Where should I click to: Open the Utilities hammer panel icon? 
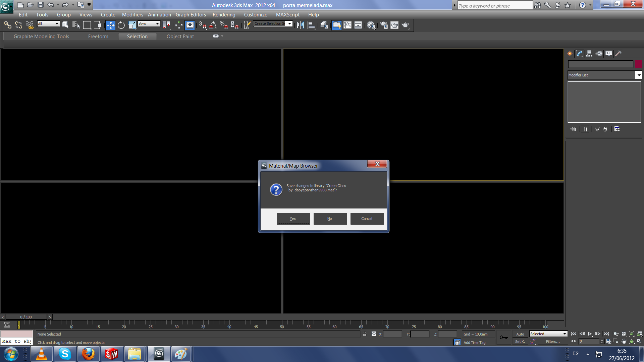tap(619, 54)
